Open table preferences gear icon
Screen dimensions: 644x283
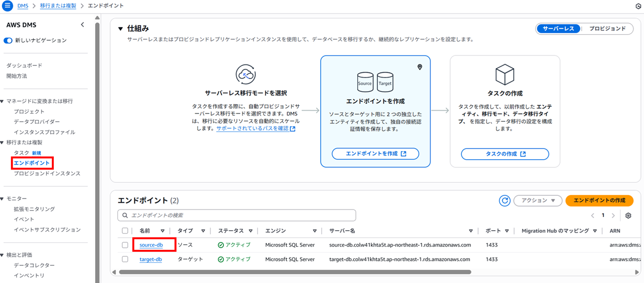point(628,216)
